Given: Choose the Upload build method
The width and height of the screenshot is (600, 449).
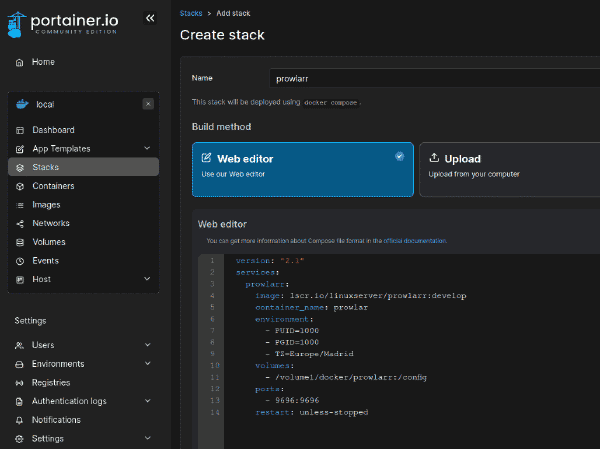Looking at the screenshot, I should [x=510, y=170].
